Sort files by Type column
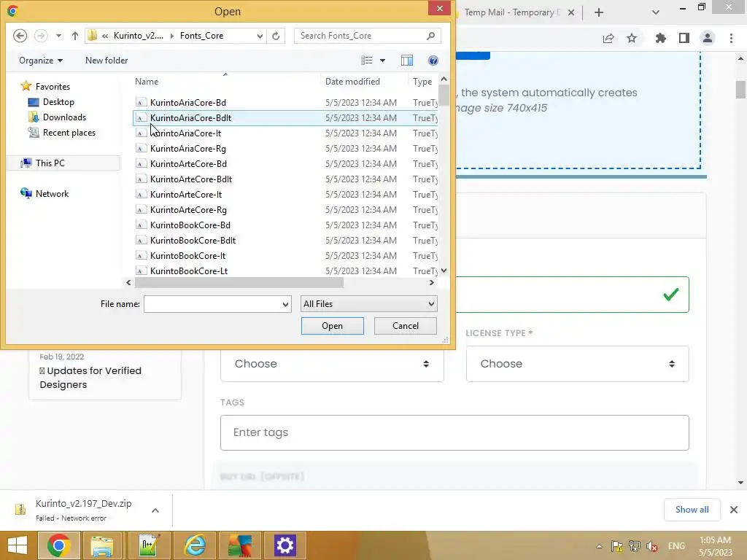Image resolution: width=747 pixels, height=560 pixels. point(422,82)
